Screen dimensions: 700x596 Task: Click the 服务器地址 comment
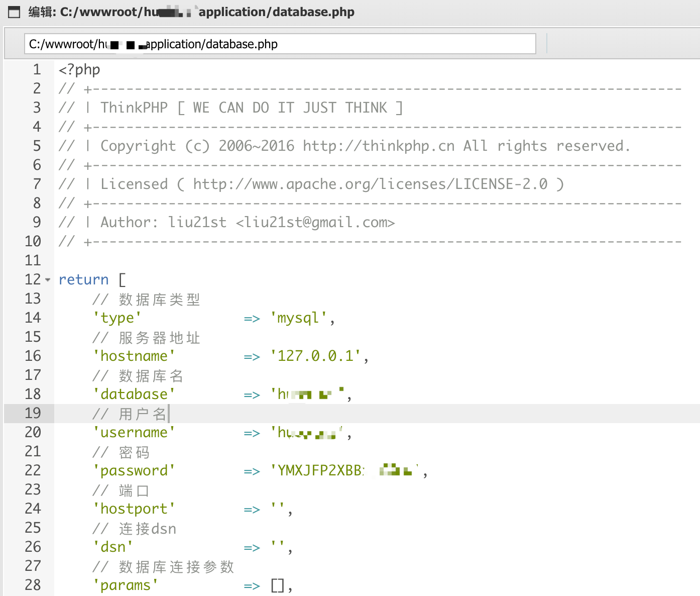pos(146,337)
